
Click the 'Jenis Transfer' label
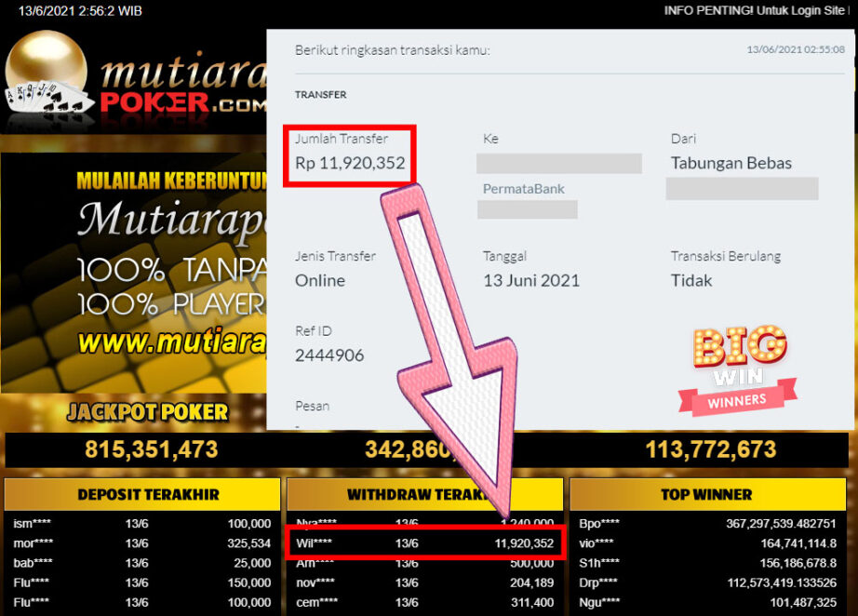(335, 256)
